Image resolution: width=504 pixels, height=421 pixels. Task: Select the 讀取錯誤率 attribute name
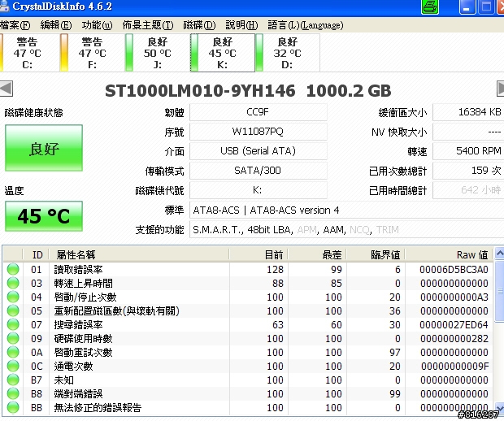(78, 269)
